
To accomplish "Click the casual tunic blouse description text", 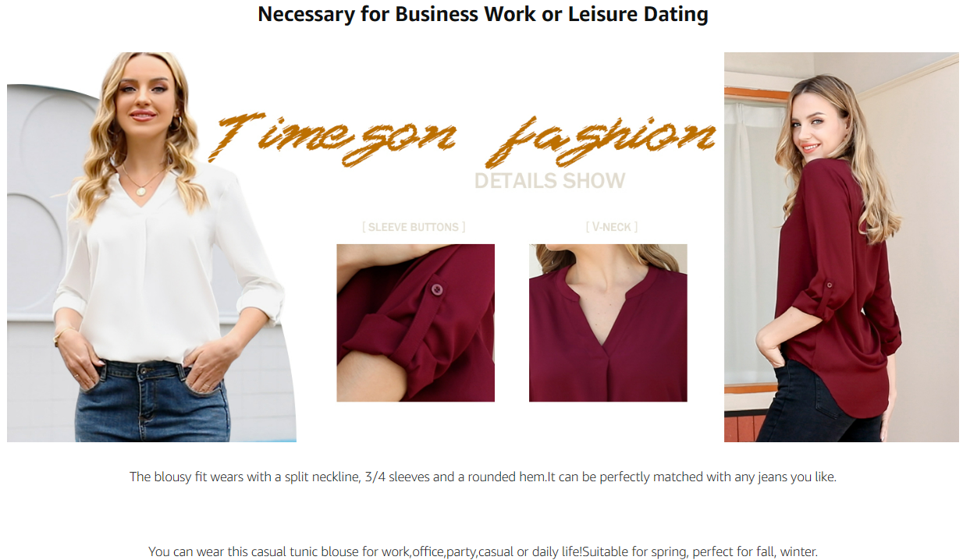I will [x=483, y=551].
